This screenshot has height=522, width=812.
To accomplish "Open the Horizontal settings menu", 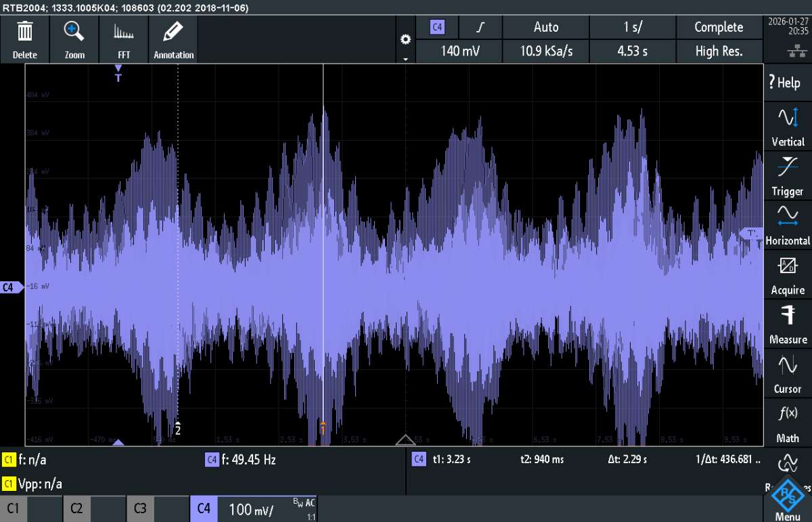I will point(788,226).
